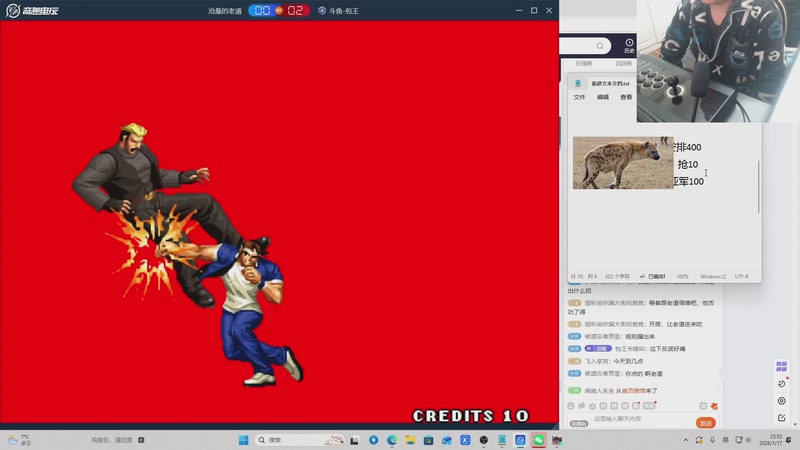Click the edit pencil icon in sidebar
Screen dimensions: 800x450
click(x=782, y=418)
